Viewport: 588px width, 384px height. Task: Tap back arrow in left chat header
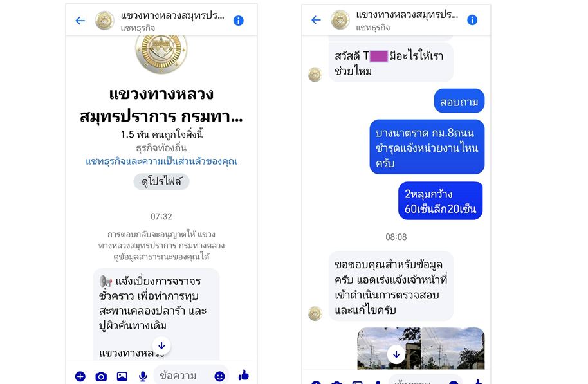pos(80,21)
